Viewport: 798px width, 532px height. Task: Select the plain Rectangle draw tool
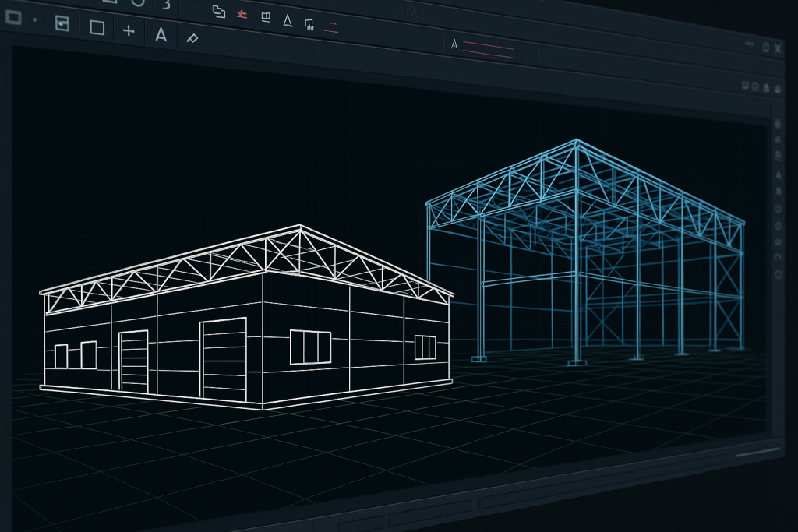point(97,27)
